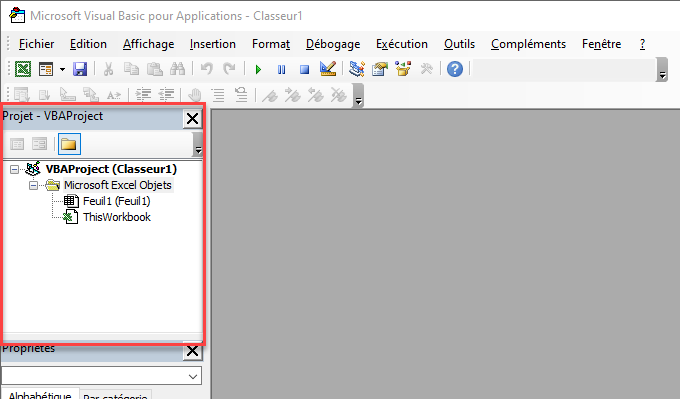The width and height of the screenshot is (680, 399).
Task: Toggle Folders view in Project panel
Action: (69, 144)
